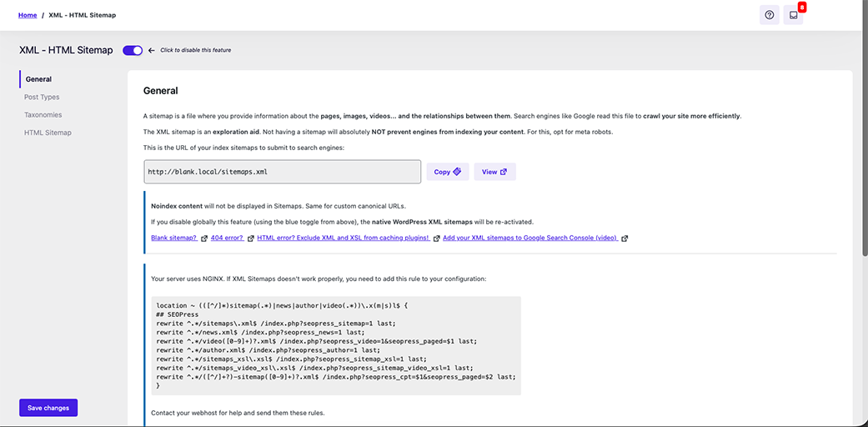Open the Blank sitemap? help link
This screenshot has height=427, width=868.
click(x=174, y=239)
